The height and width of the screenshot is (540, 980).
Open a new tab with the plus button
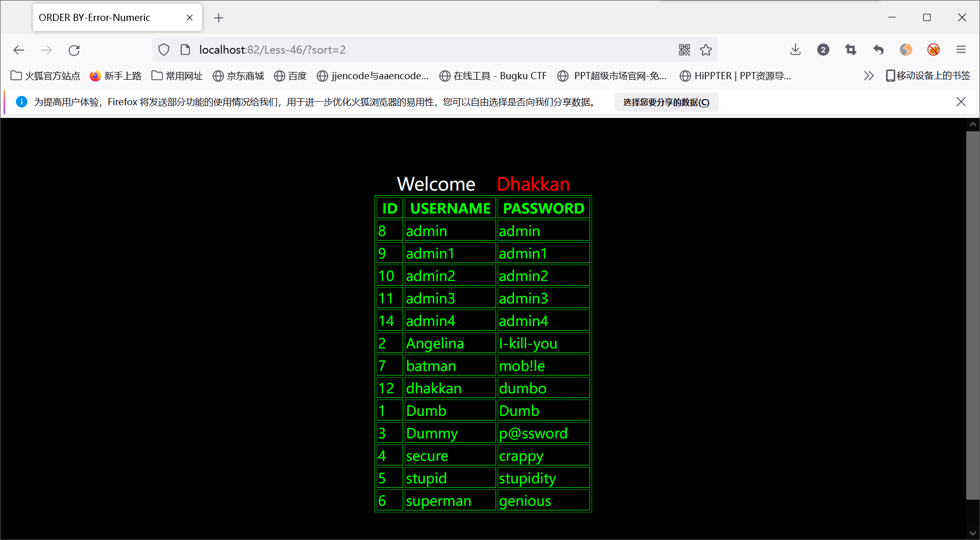(218, 17)
